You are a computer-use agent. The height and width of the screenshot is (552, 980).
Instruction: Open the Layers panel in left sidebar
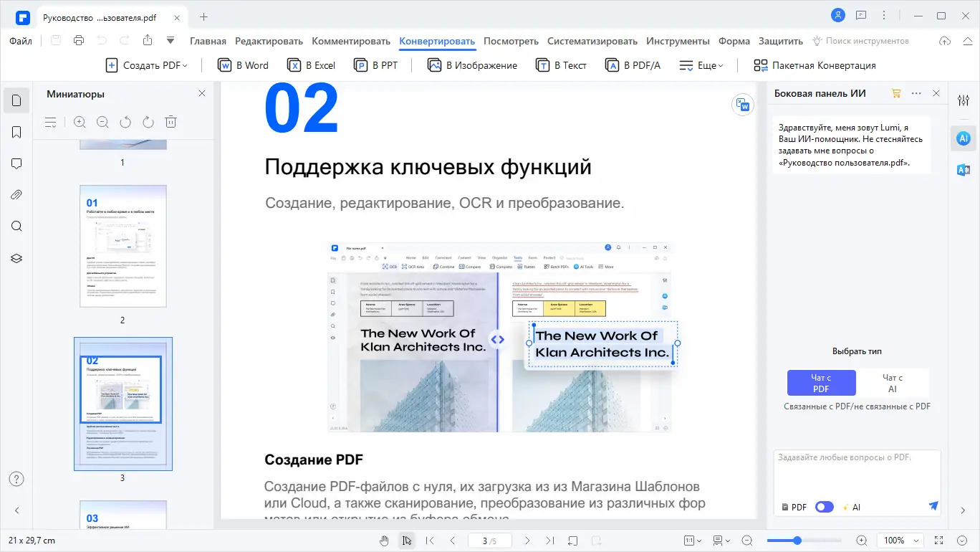(16, 258)
